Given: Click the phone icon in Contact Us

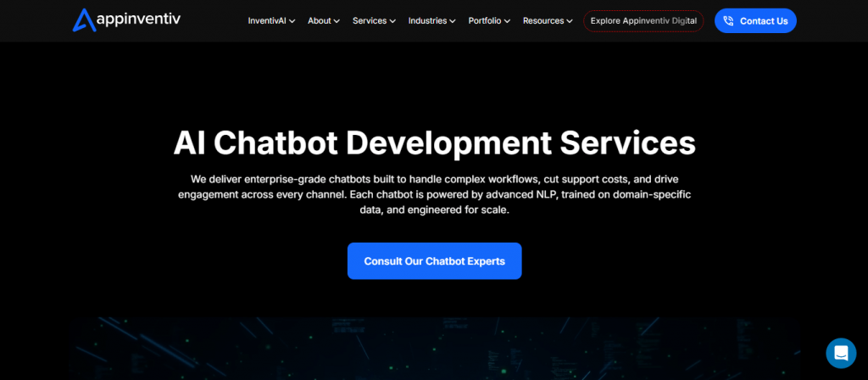Looking at the screenshot, I should pyautogui.click(x=728, y=21).
